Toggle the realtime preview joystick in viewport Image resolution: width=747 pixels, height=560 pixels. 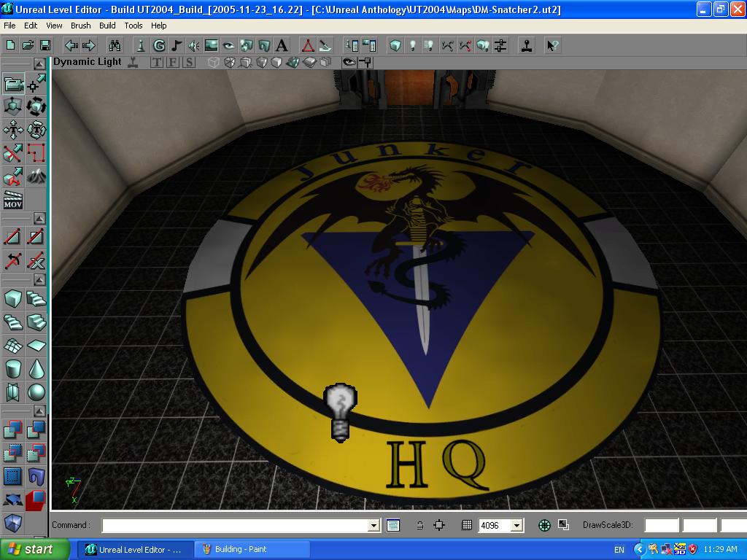(132, 63)
